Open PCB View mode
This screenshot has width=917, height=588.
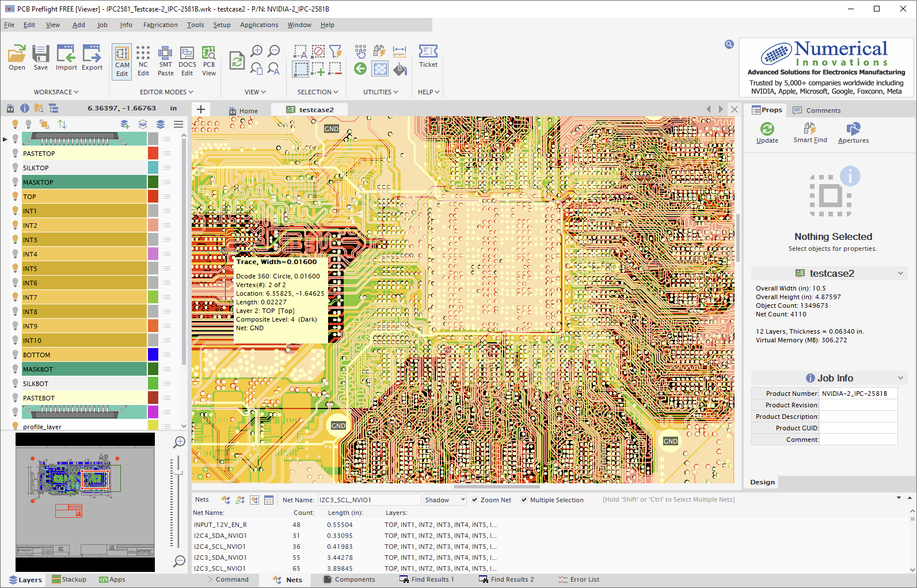(x=209, y=62)
